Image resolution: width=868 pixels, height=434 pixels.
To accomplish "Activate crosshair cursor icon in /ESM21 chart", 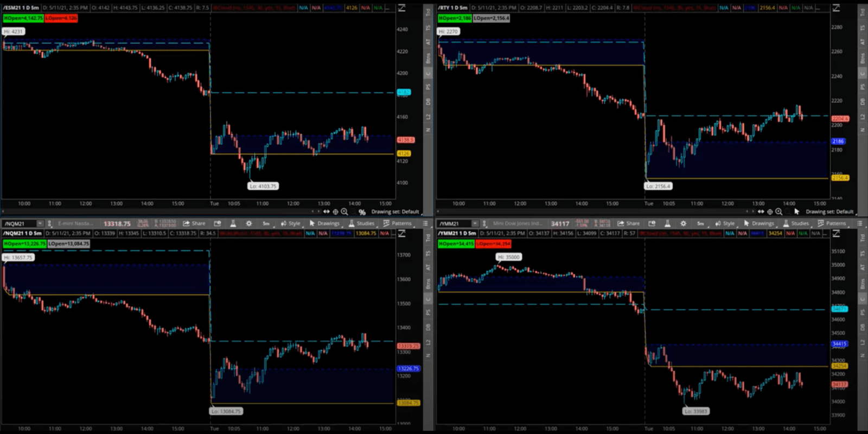I will 335,212.
